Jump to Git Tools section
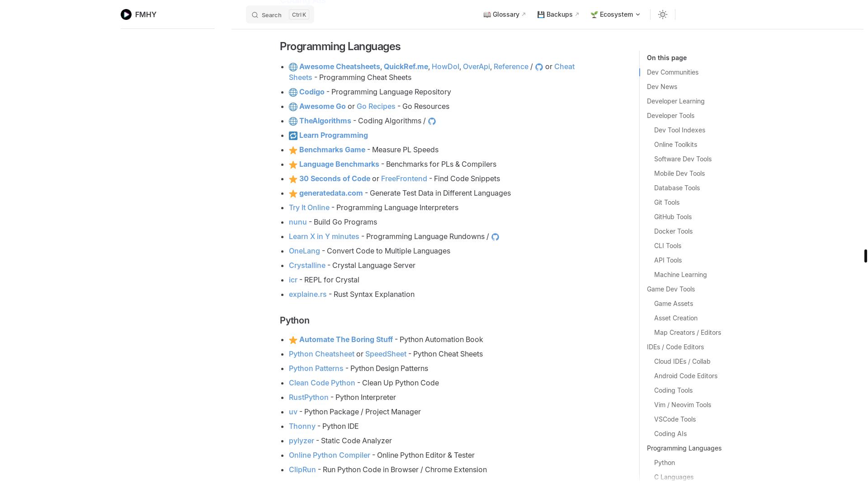This screenshot has height=488, width=868. point(666,202)
